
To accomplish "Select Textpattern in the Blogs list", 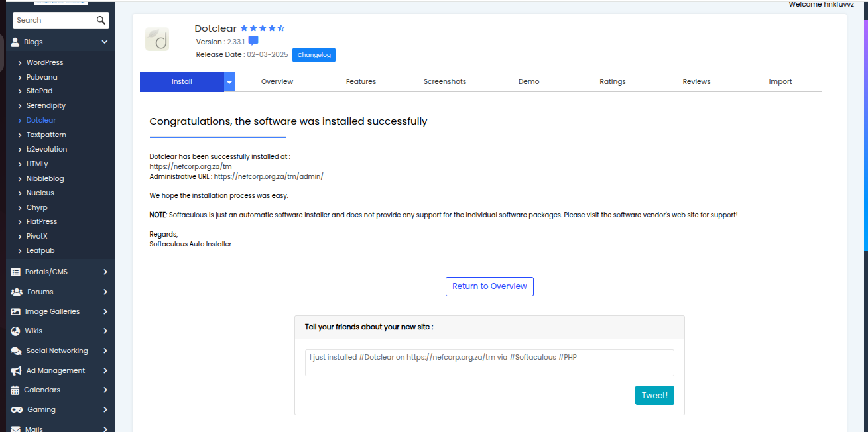I will (46, 135).
